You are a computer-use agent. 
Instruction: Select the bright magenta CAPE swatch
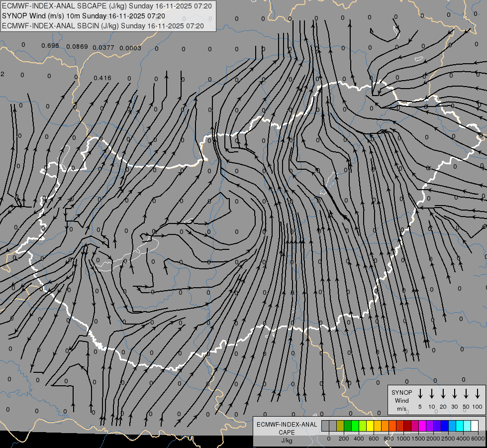422,426
